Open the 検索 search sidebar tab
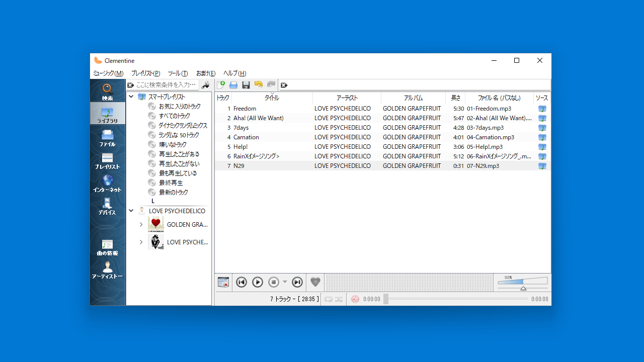The image size is (644, 362). 108,92
